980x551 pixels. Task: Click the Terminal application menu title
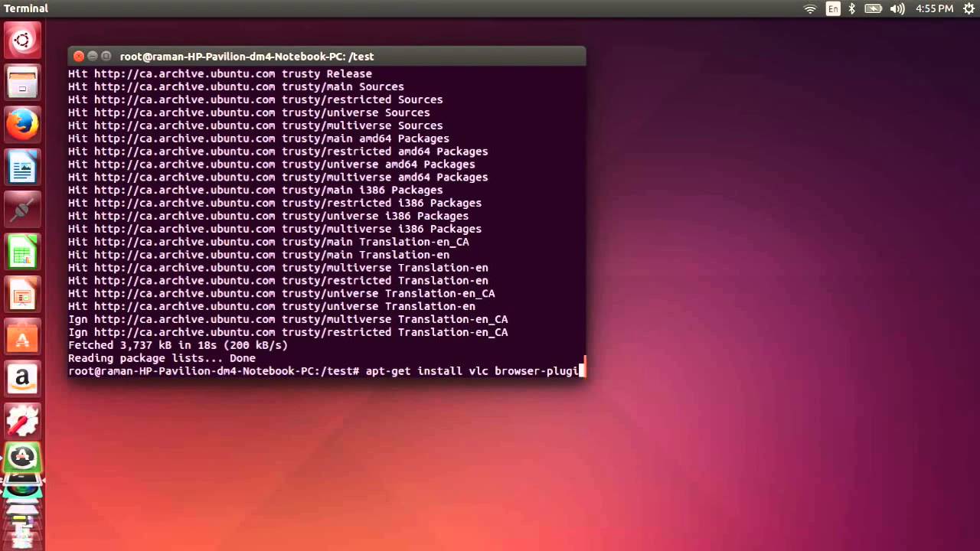26,8
